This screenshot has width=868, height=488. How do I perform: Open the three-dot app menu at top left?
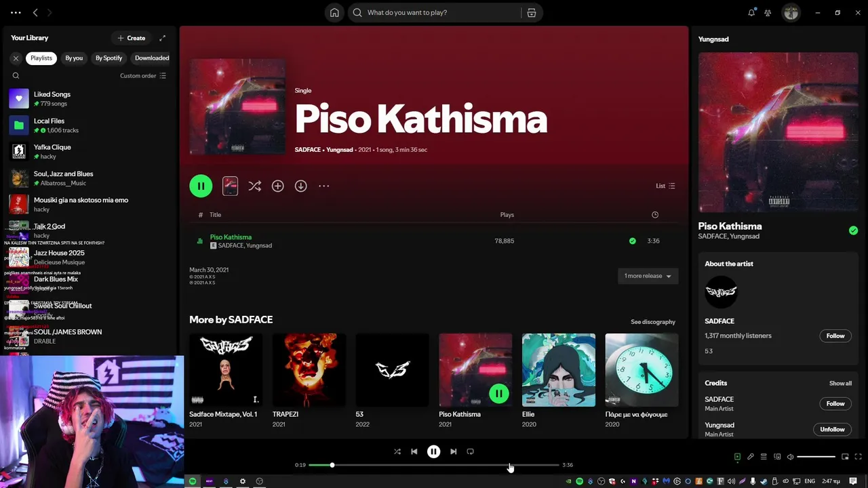point(16,12)
